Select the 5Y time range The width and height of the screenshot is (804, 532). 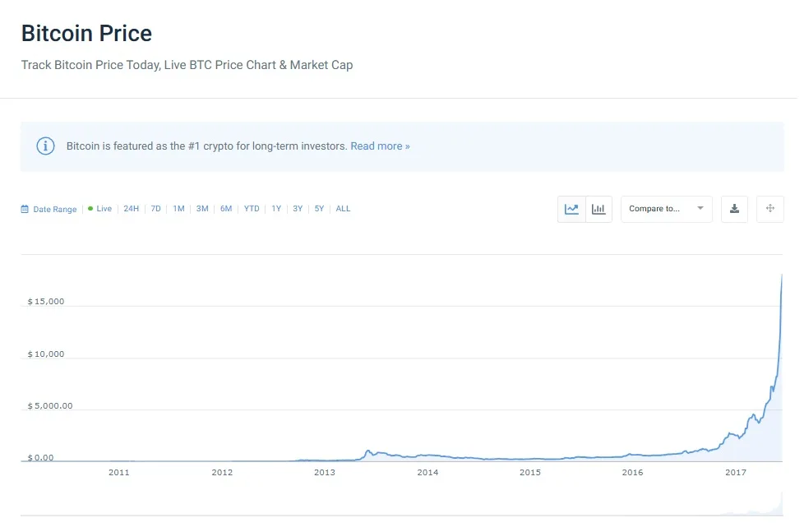pyautogui.click(x=320, y=209)
